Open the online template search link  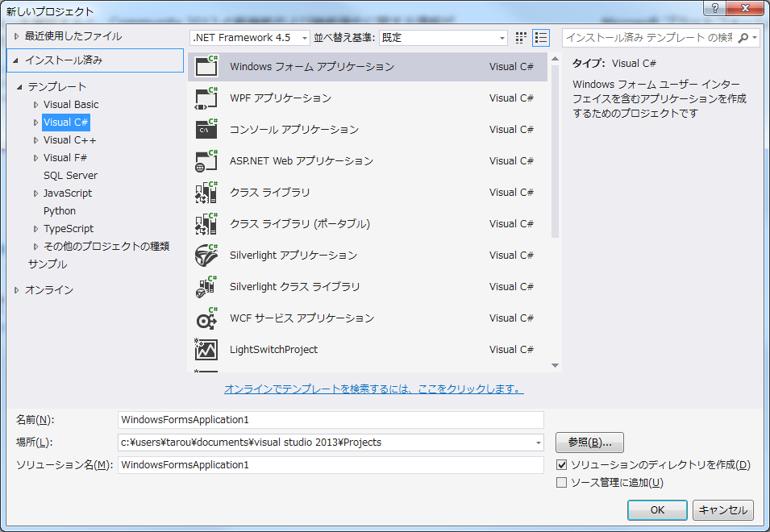(373, 389)
